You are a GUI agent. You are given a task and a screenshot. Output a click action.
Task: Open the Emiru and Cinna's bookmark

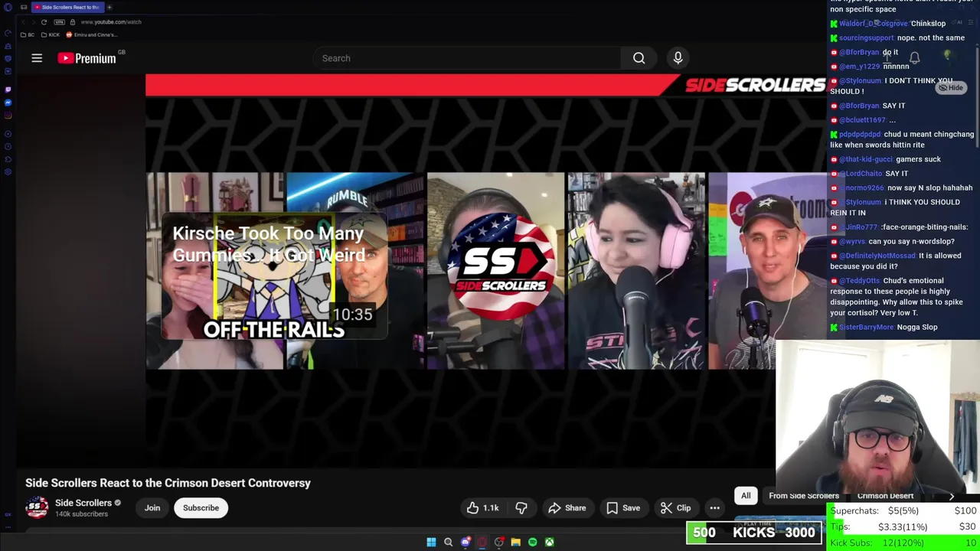click(x=91, y=35)
